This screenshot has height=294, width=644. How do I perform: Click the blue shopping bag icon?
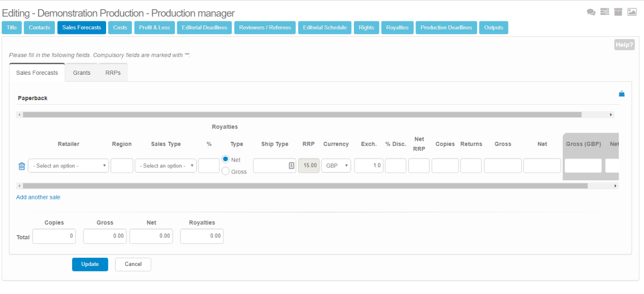click(x=622, y=94)
